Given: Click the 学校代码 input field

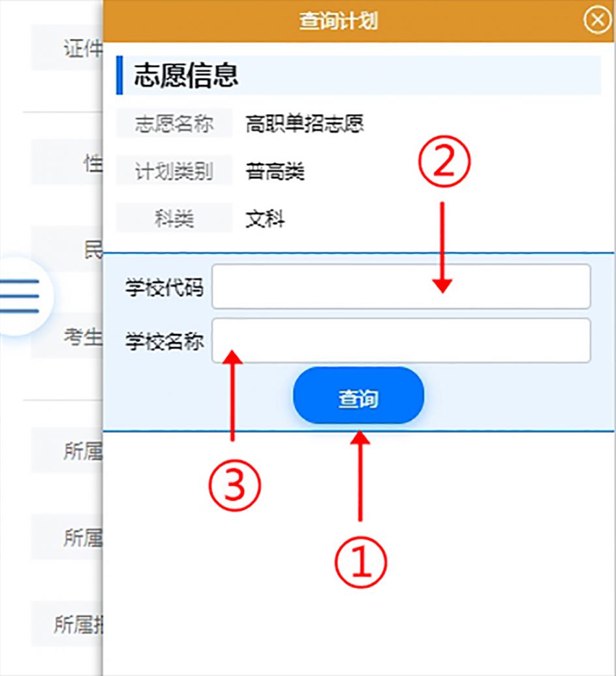Looking at the screenshot, I should (401, 286).
